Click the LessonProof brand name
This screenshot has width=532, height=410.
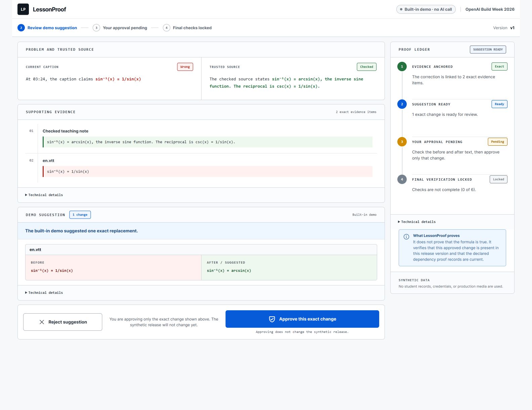click(49, 9)
